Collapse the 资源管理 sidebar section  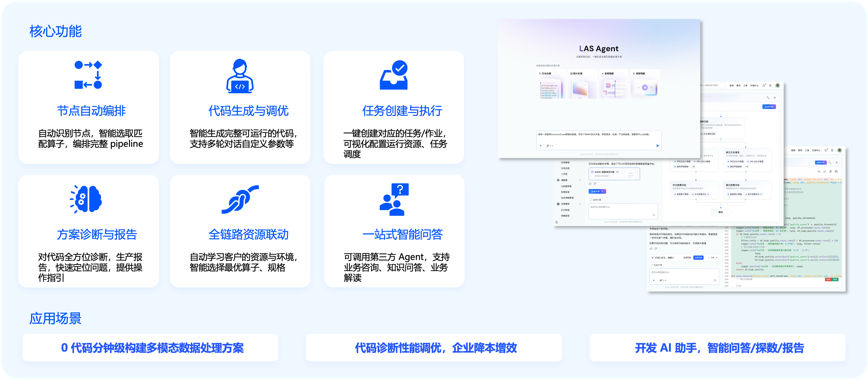tap(580, 204)
